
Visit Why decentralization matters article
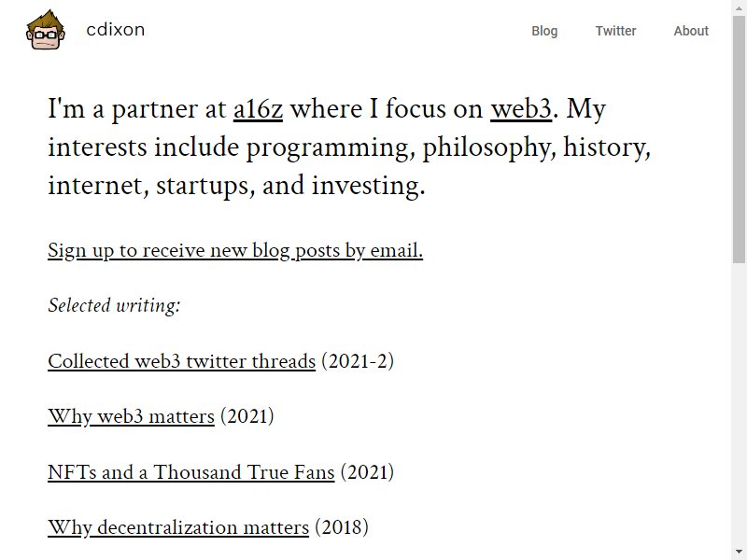point(178,527)
